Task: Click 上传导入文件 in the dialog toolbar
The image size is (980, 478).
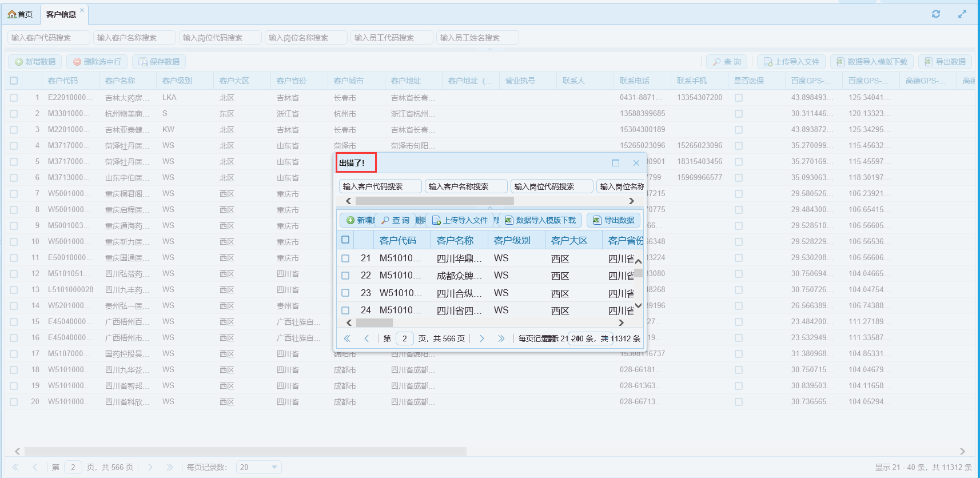Action: 460,220
